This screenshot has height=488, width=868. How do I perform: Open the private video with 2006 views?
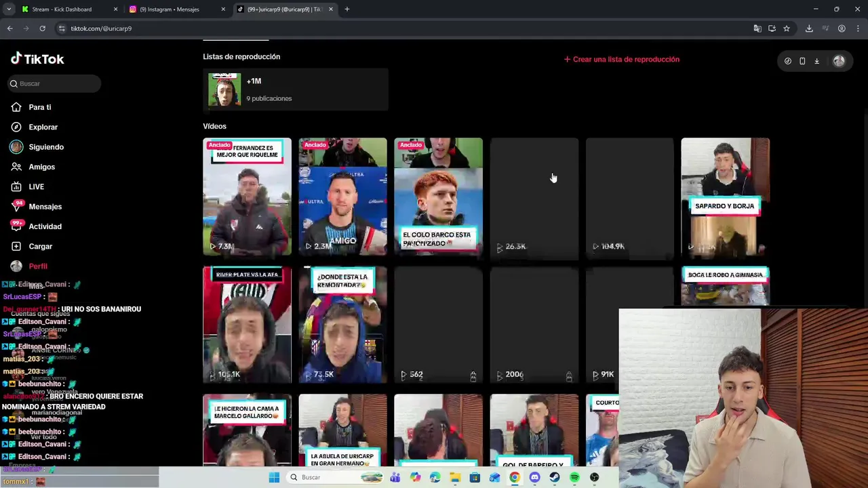[534, 325]
